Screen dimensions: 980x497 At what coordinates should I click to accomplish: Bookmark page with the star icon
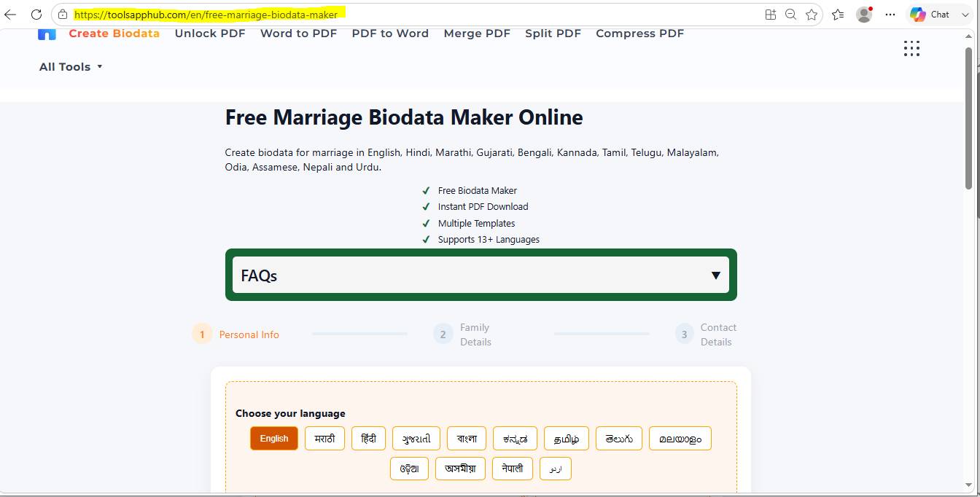pos(811,14)
